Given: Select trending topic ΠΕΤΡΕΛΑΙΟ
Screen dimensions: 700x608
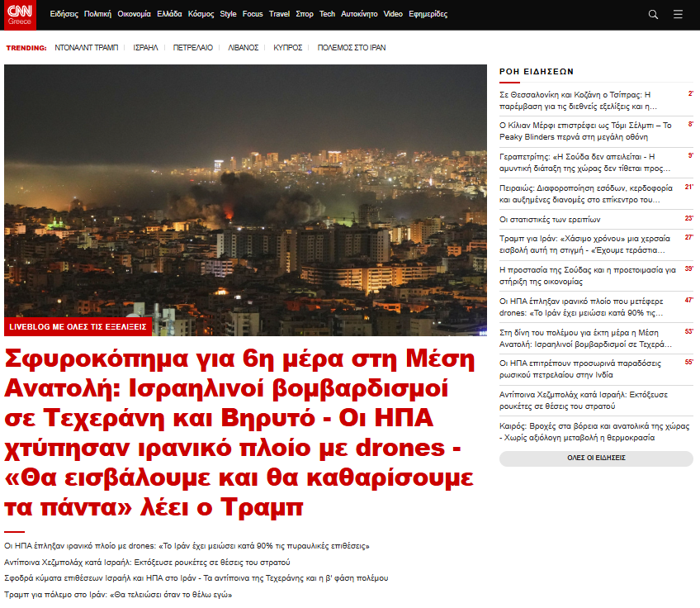Looking at the screenshot, I should (x=192, y=48).
